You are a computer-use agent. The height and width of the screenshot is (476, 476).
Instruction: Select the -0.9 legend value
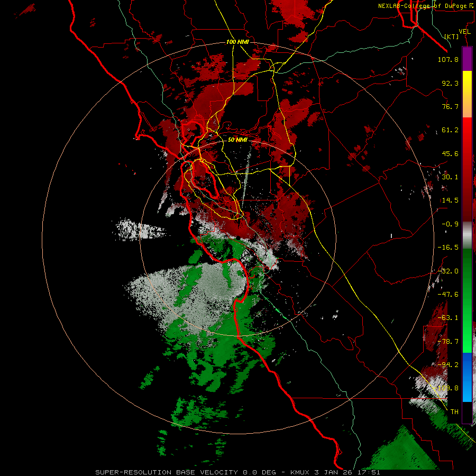450,224
